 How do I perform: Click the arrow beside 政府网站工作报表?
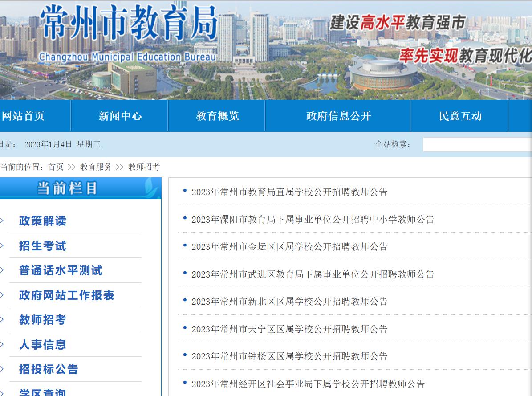pos(2,295)
